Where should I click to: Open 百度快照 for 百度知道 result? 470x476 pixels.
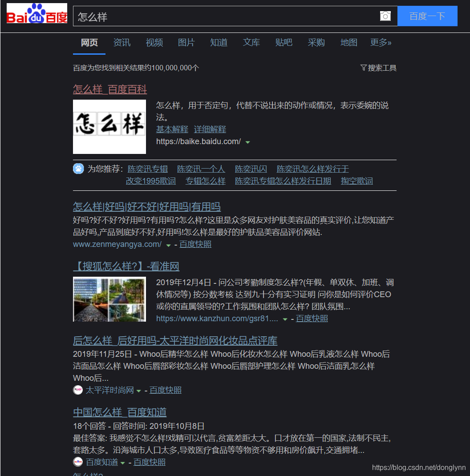tap(150, 462)
